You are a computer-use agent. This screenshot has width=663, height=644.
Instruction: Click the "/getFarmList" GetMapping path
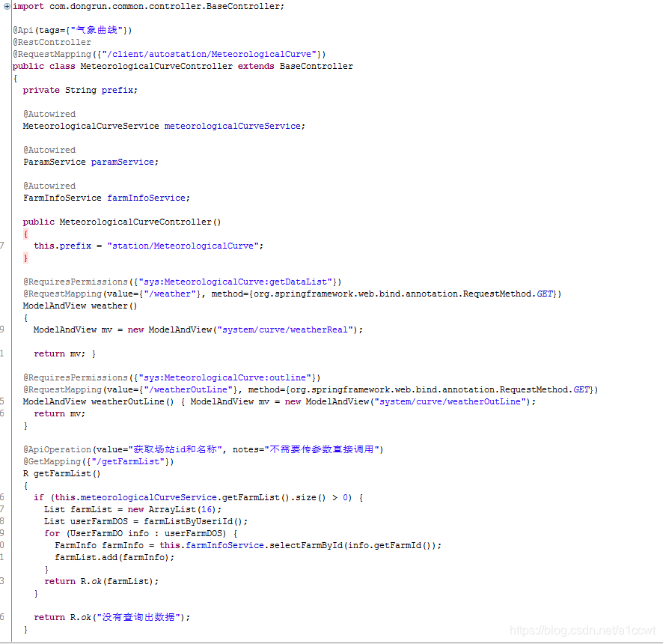pyautogui.click(x=126, y=461)
